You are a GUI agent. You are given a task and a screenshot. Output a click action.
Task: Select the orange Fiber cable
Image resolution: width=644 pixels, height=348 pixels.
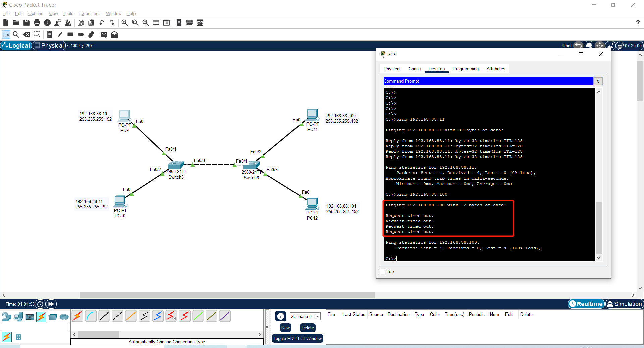click(x=131, y=316)
